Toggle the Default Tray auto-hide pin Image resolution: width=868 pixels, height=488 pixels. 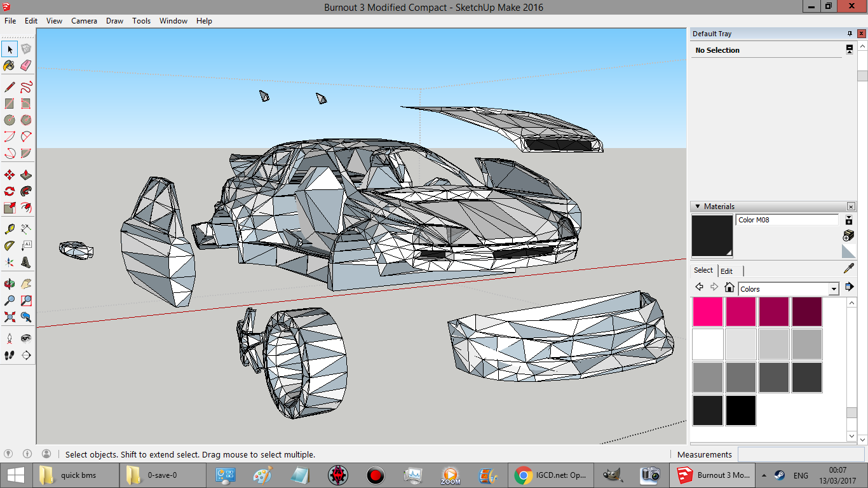tap(850, 34)
